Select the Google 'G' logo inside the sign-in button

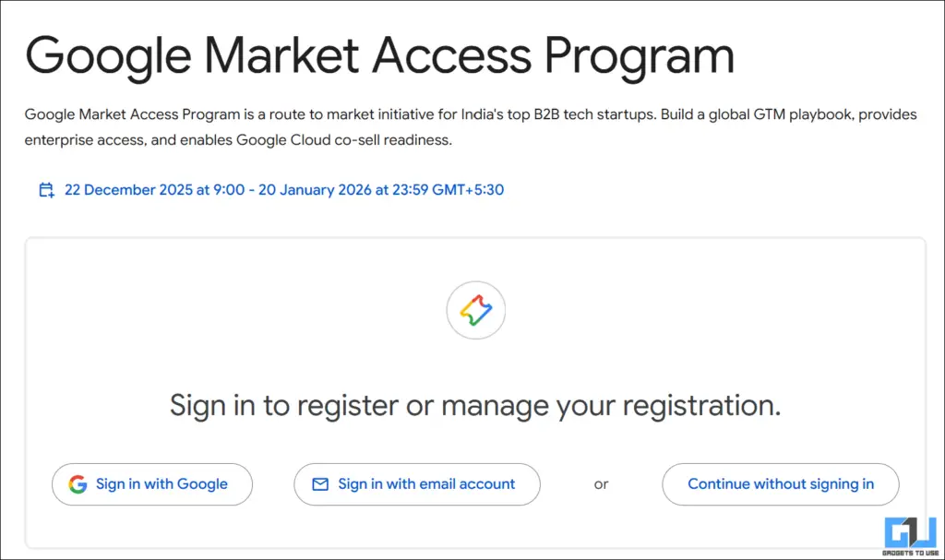pos(78,483)
